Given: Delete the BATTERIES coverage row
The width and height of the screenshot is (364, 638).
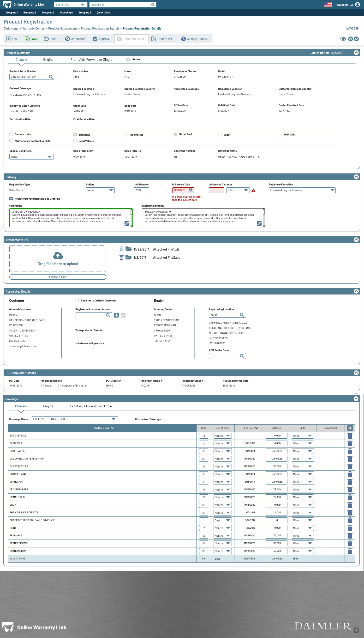Looking at the screenshot, I should 350,444.
